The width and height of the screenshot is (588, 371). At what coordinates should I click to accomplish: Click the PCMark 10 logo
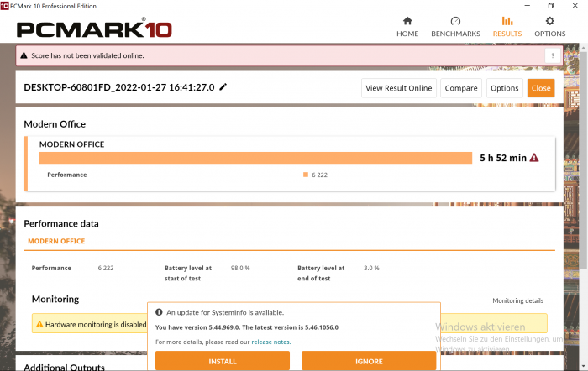pyautogui.click(x=94, y=29)
